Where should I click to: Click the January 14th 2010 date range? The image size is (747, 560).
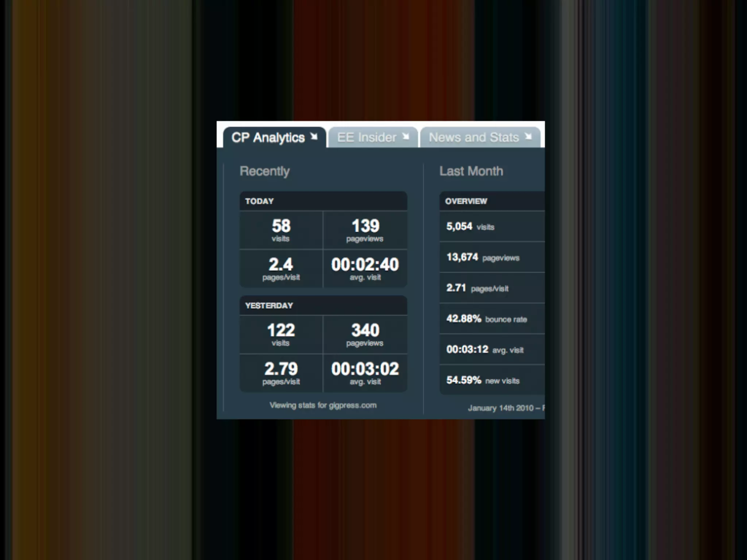(x=506, y=408)
